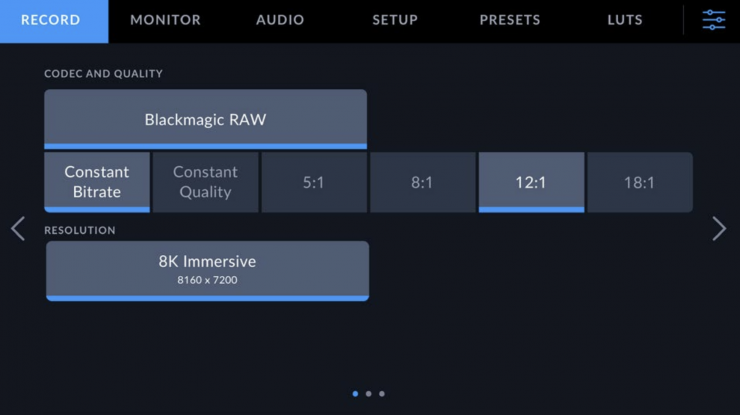Go to the PRESETS tab
740x415 pixels.
510,20
